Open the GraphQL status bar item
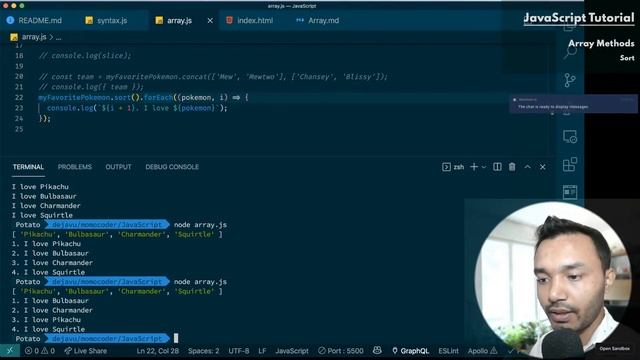The width and height of the screenshot is (640, 360). coord(410,351)
